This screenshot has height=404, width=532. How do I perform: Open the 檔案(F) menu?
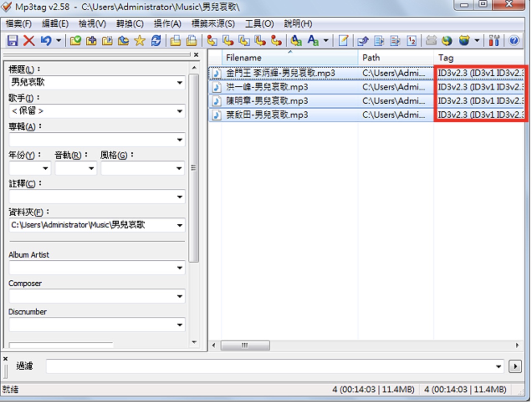pyautogui.click(x=18, y=24)
